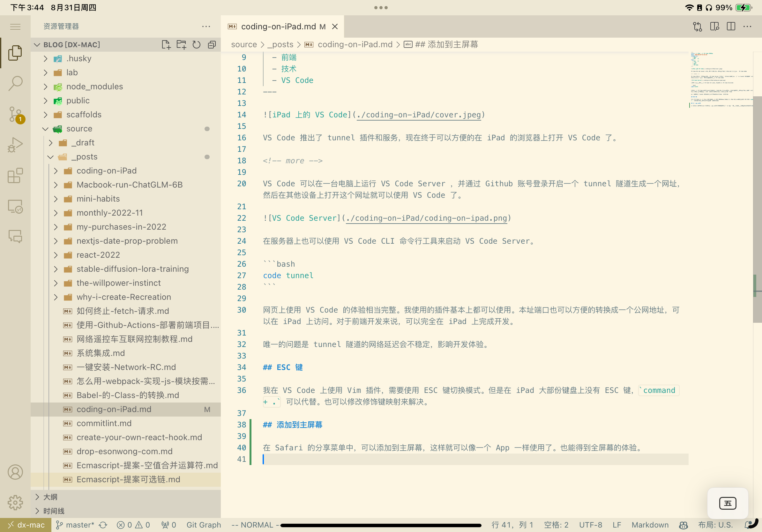The image size is (762, 532).
Task: Click the Refresh Explorer icon
Action: (x=197, y=44)
